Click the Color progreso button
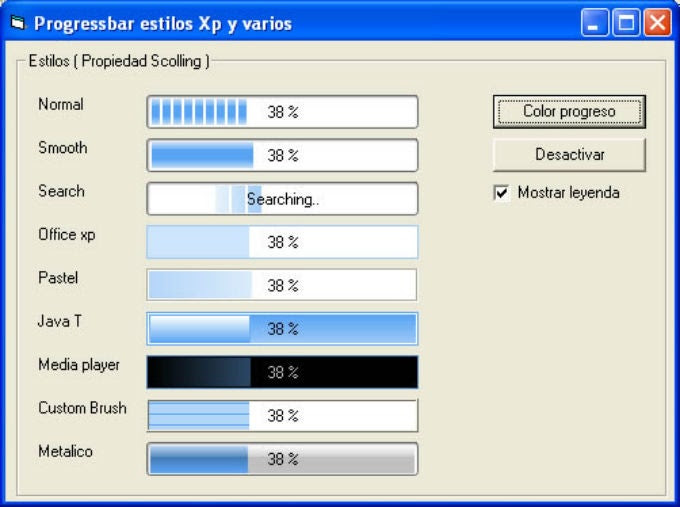 pyautogui.click(x=569, y=111)
